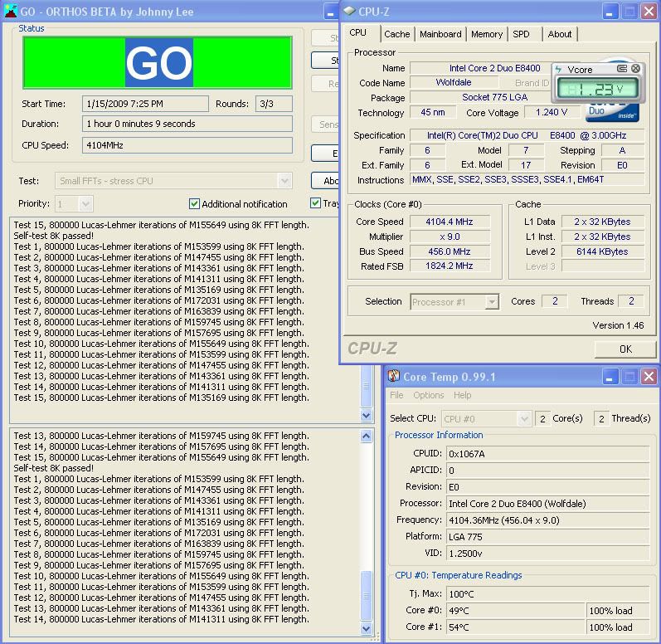Open the Help menu in Core Temp

(x=463, y=395)
